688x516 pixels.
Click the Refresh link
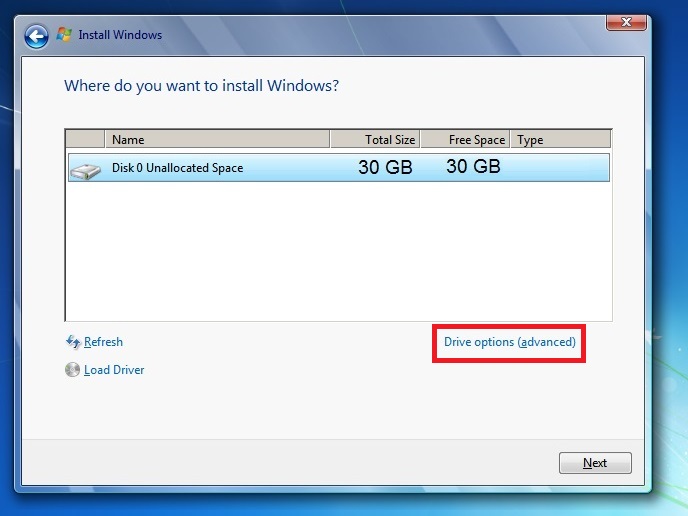click(x=103, y=342)
